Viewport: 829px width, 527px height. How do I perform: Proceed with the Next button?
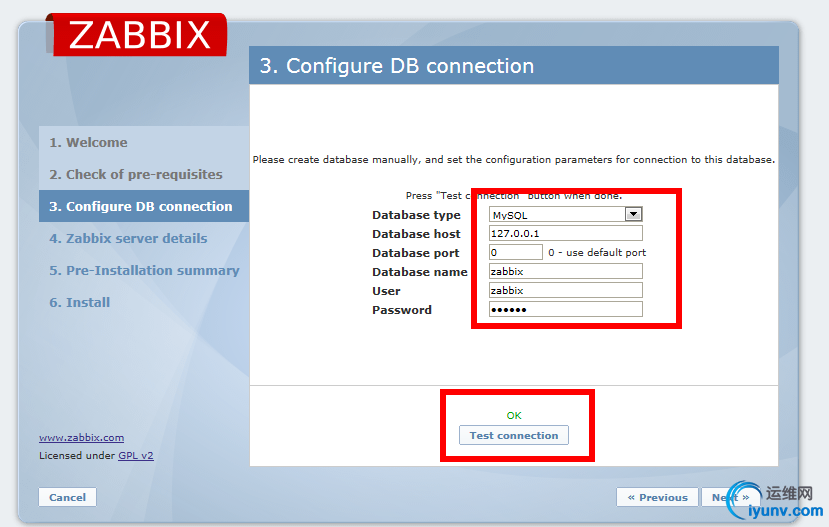731,497
